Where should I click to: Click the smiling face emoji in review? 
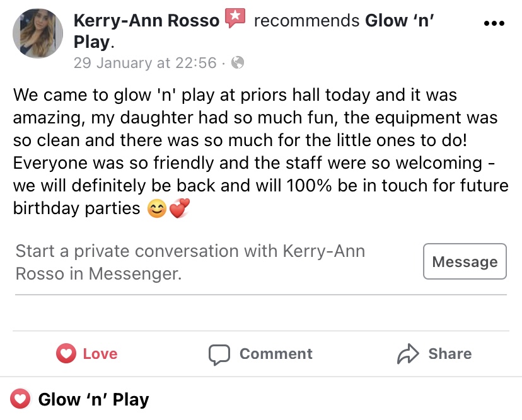(x=156, y=208)
